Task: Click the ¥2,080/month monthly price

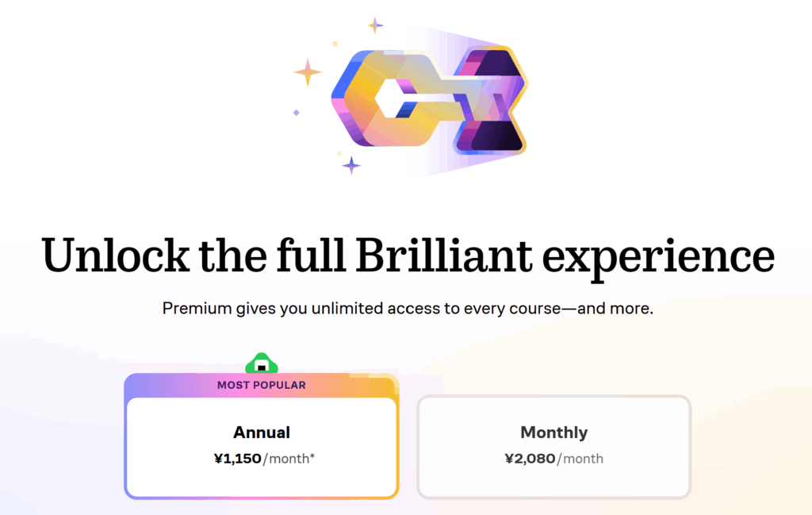Action: 554,459
